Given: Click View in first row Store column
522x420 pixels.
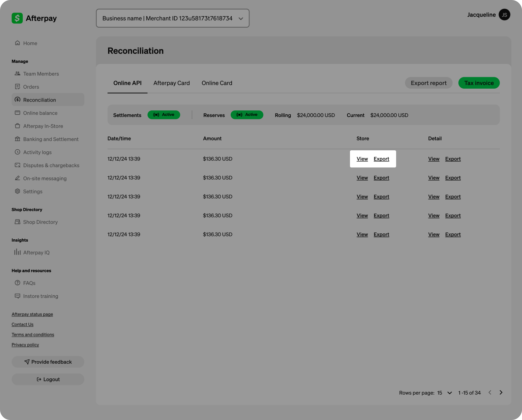Looking at the screenshot, I should point(362,159).
